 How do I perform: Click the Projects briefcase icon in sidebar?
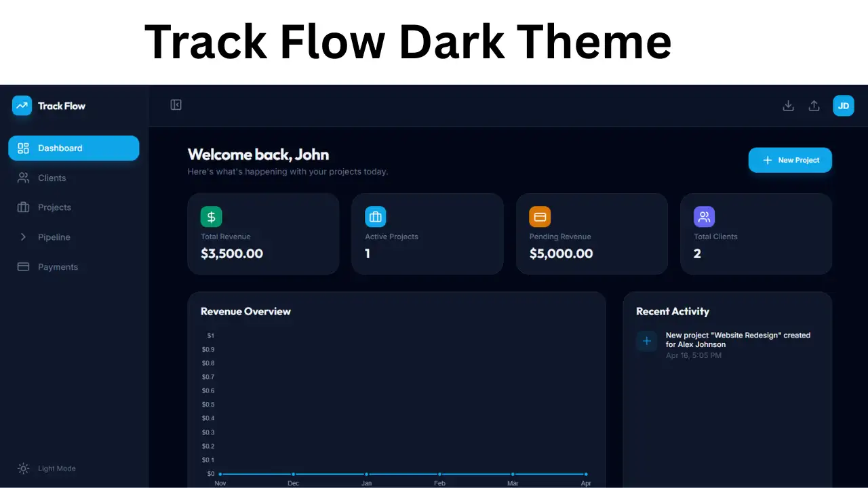pos(23,207)
